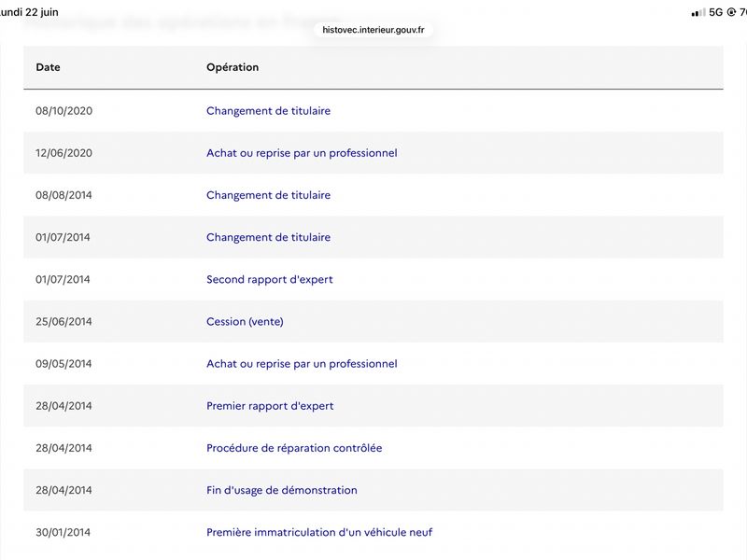Select the Opération column header
Viewport: 747px width, 560px height.
coord(233,67)
